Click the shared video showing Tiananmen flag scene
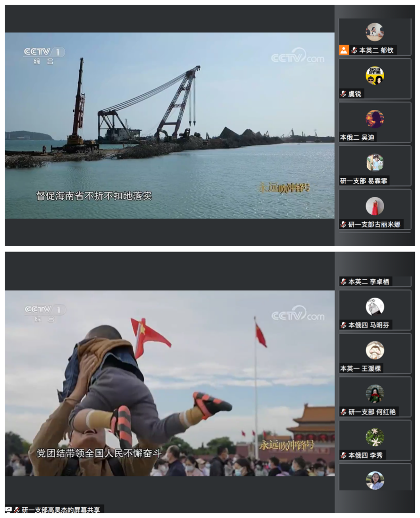 169,383
